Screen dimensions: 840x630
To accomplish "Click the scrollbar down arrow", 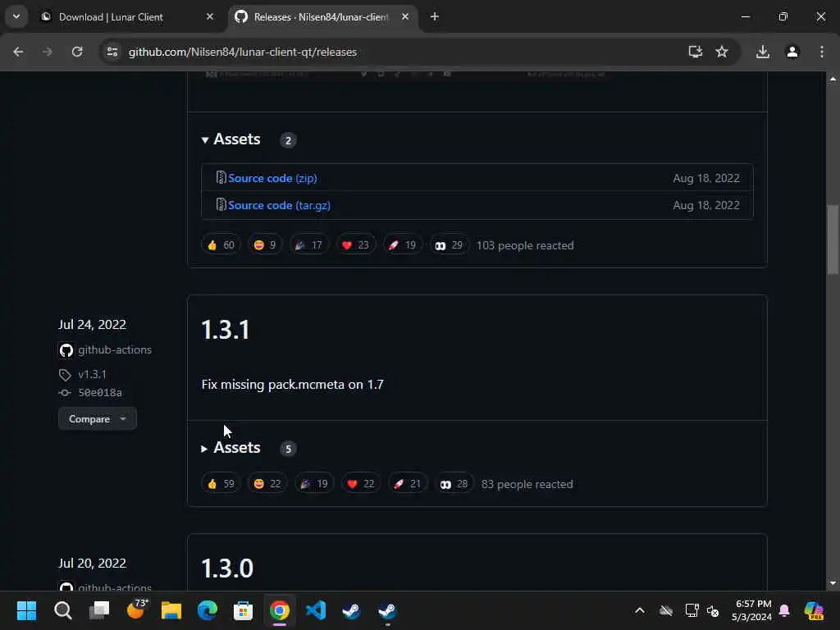I will pos(832,583).
